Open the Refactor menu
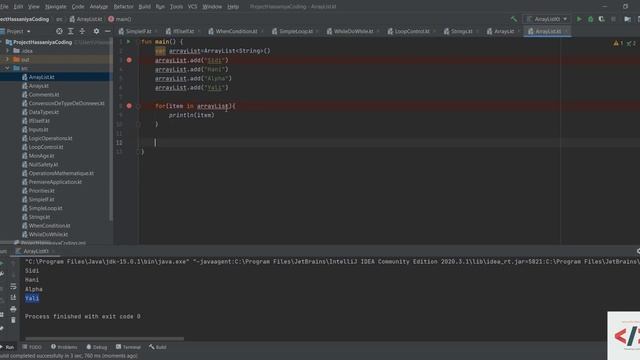Viewport: 640px width, 360px height. coord(123,7)
